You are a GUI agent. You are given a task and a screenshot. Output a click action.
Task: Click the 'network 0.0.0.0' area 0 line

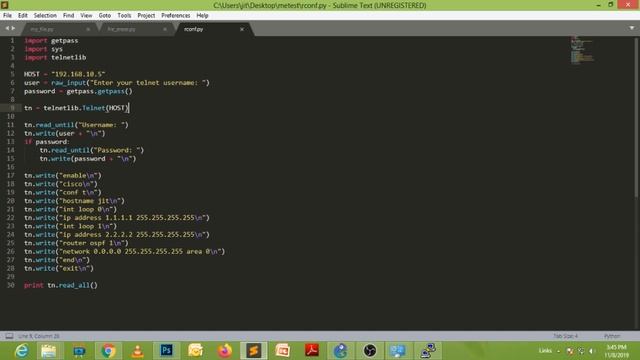click(124, 251)
